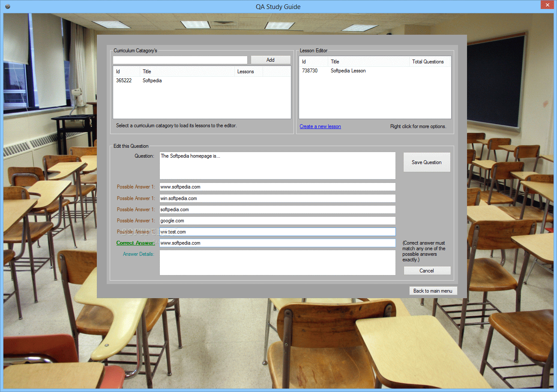Click the Total Questions column header
The height and width of the screenshot is (392, 557).
coord(430,62)
